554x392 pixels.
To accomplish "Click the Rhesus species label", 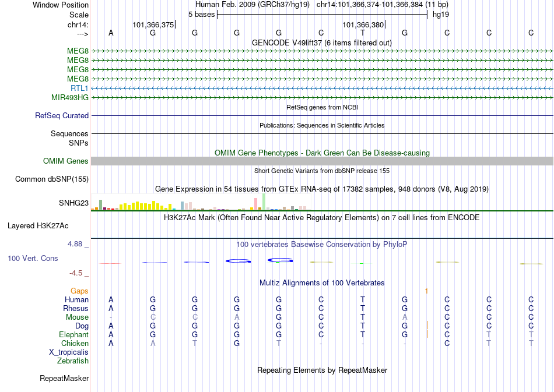I will [x=76, y=308].
